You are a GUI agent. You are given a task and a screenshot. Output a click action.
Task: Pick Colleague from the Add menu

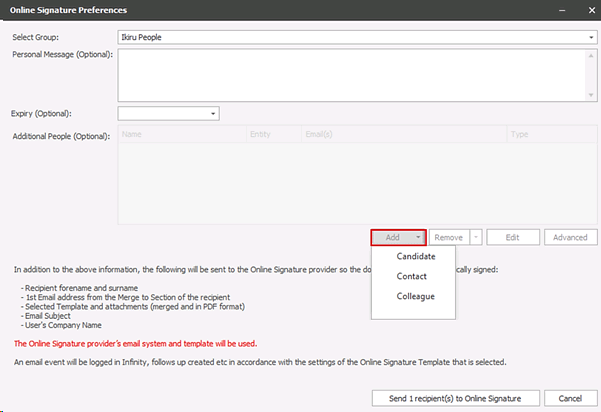[416, 296]
